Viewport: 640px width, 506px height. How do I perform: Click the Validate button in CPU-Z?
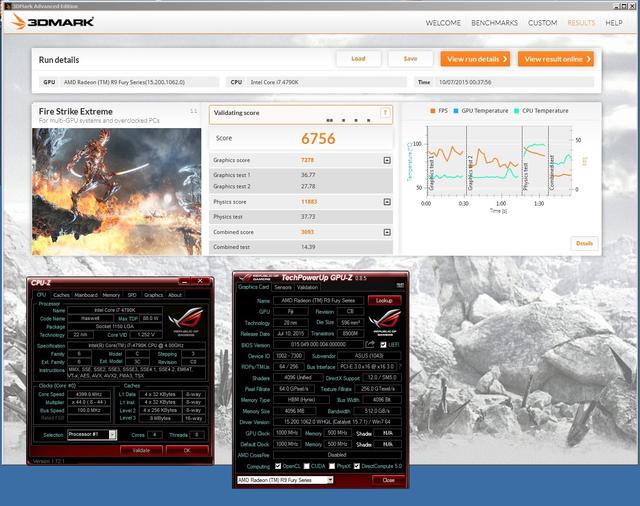[x=141, y=450]
